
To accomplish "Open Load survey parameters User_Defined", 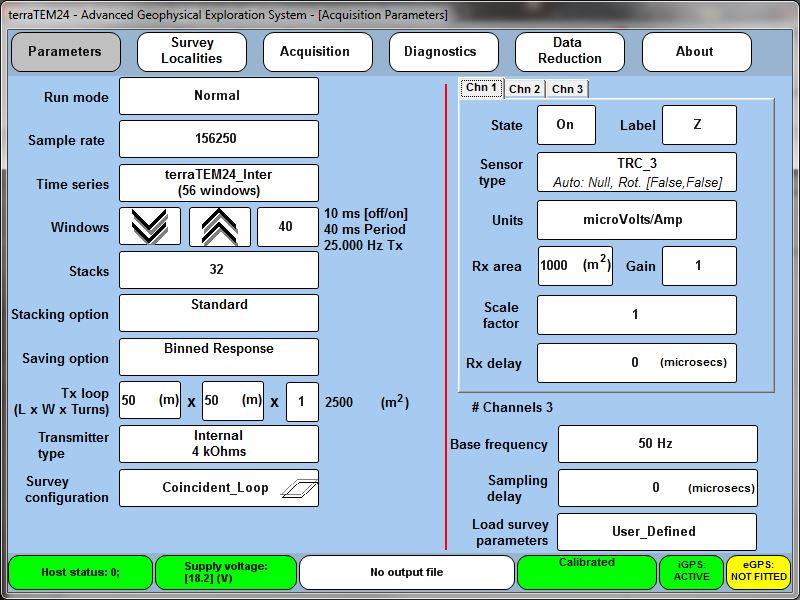I will pos(657,532).
